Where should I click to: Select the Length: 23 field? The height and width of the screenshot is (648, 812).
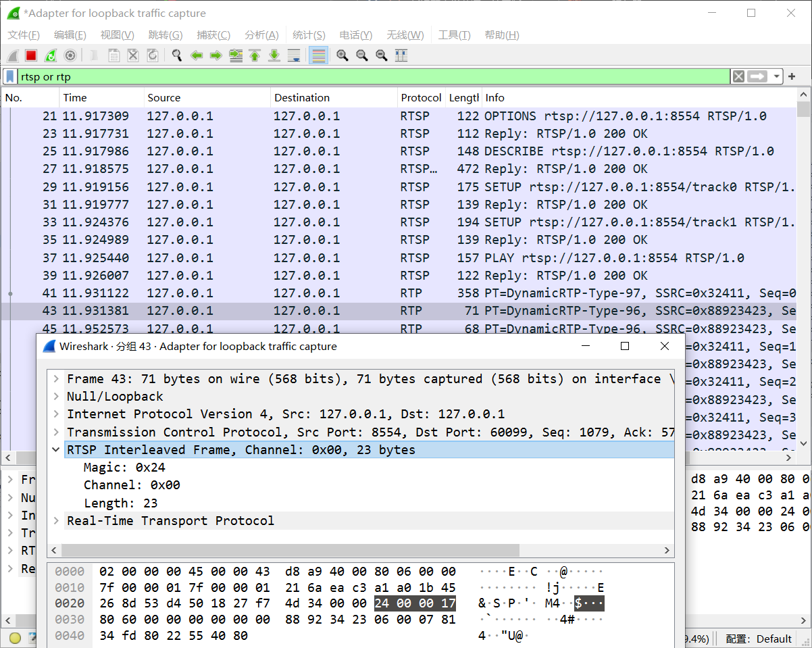120,503
